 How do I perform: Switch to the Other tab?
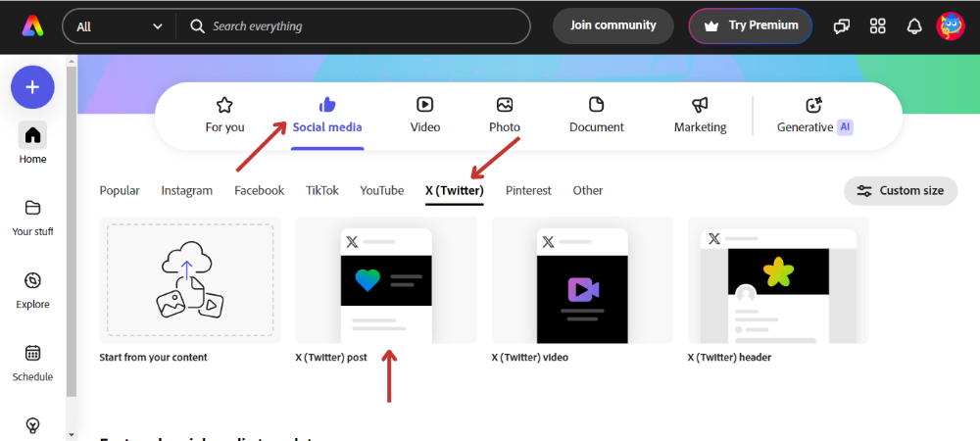point(588,190)
